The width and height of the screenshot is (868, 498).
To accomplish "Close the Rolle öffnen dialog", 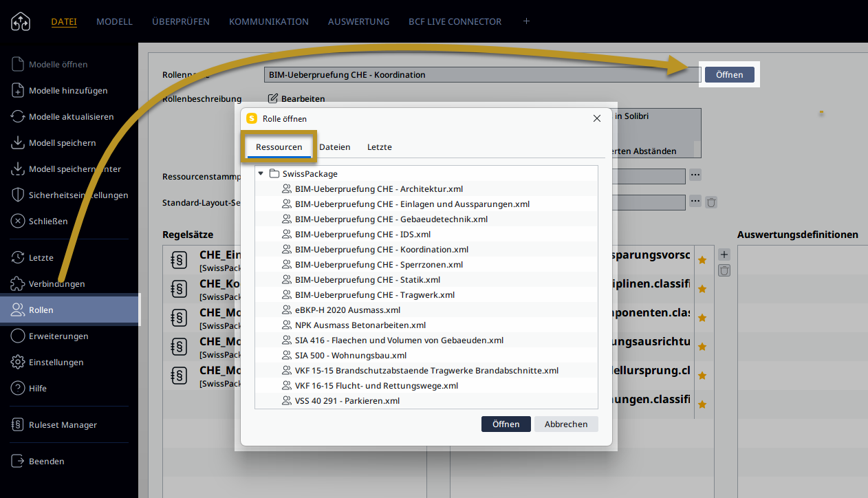I will point(597,118).
